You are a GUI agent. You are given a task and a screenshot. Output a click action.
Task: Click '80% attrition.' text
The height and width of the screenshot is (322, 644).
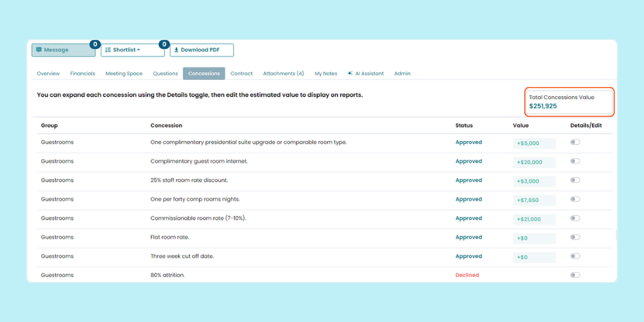click(x=167, y=275)
